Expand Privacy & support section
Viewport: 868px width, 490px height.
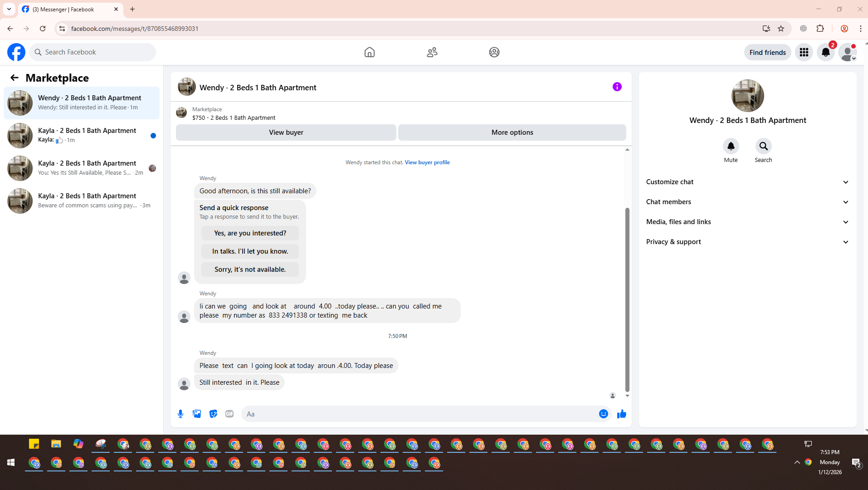[747, 242]
